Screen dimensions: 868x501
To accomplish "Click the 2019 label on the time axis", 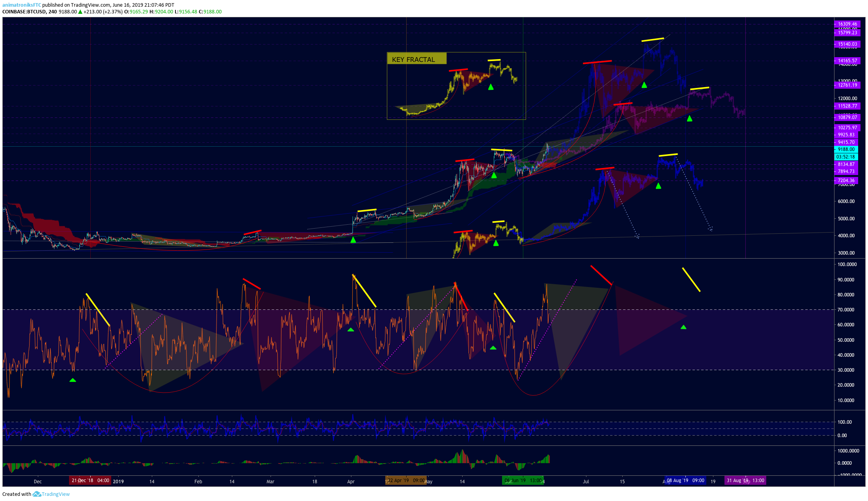I will (118, 482).
